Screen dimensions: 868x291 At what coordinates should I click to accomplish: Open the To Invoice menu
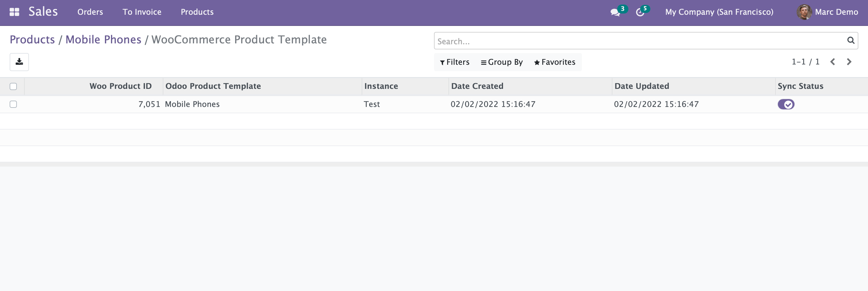coord(142,12)
